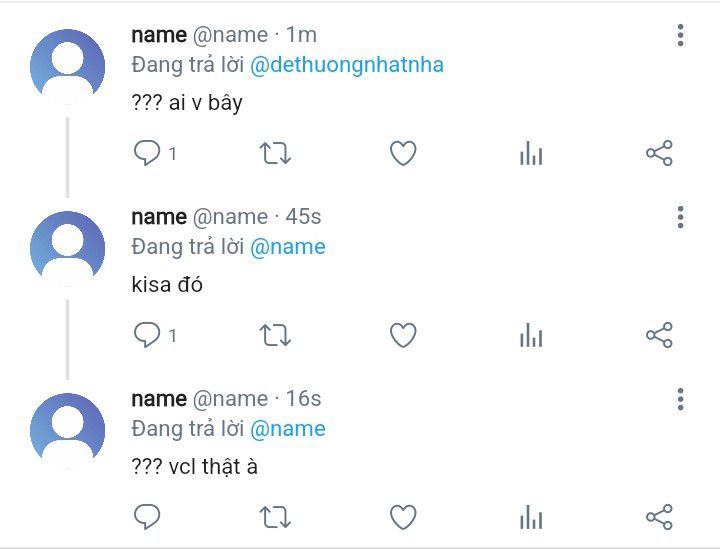Open more options for "kisa đó" tweet
This screenshot has height=549, width=720.
tap(680, 218)
